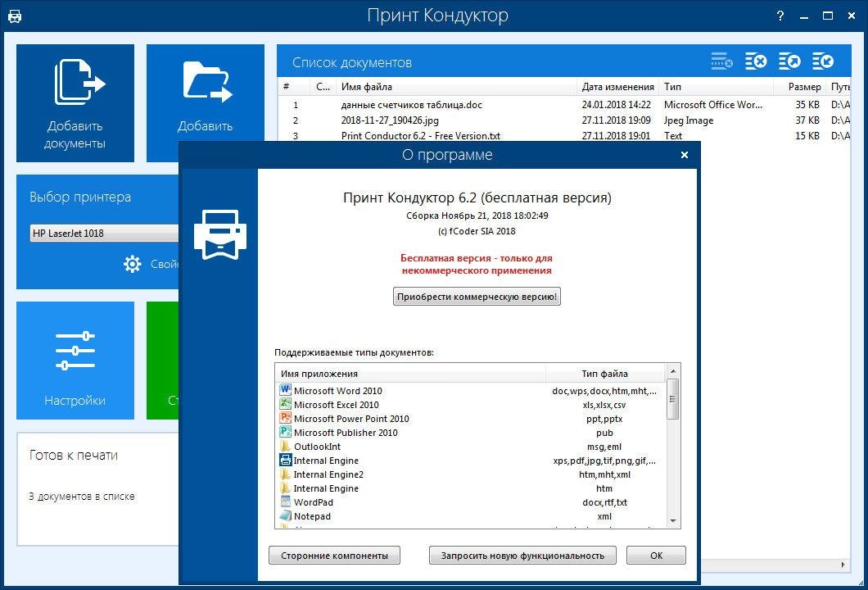This screenshot has height=590, width=868.
Task: Select the Internal Engine row with htm type
Action: (470, 488)
